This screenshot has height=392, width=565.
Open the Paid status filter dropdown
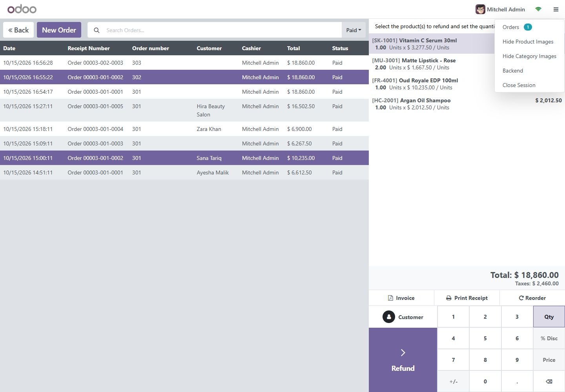tap(354, 30)
